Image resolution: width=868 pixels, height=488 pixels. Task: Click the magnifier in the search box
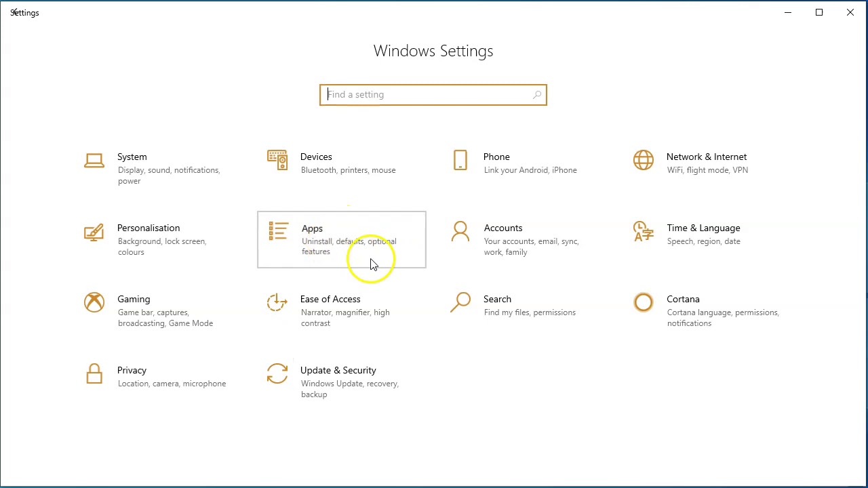click(537, 95)
